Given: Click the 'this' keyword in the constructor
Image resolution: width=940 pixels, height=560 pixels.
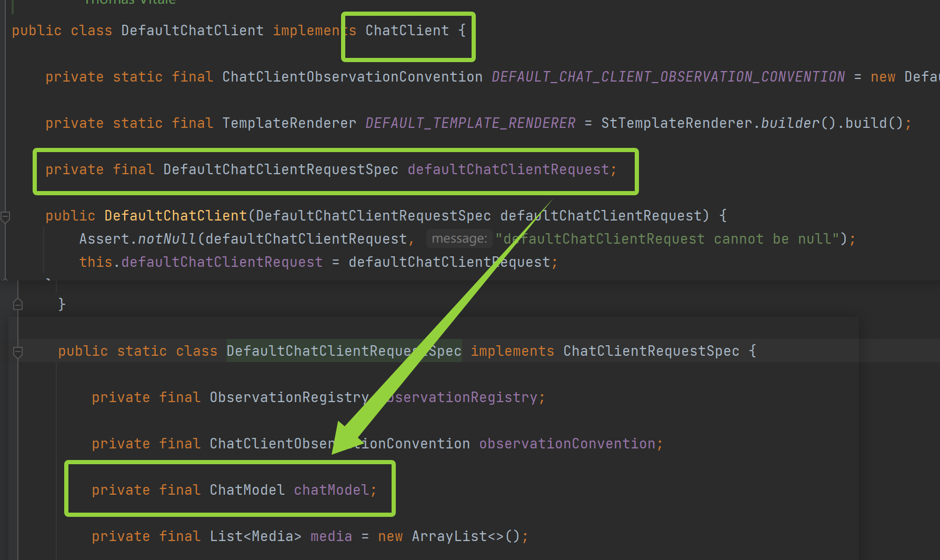Looking at the screenshot, I should pos(95,262).
